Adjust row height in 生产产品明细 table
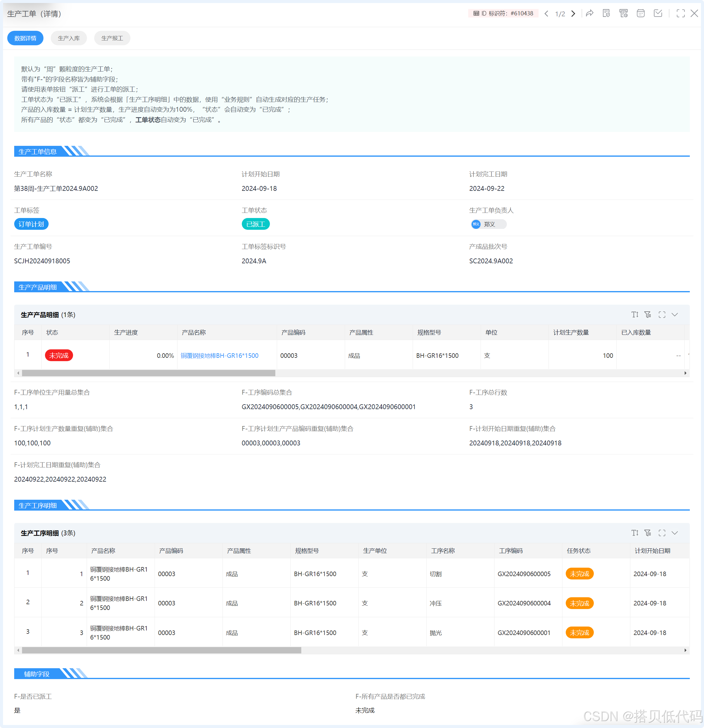Image resolution: width=704 pixels, height=728 pixels. [x=635, y=315]
